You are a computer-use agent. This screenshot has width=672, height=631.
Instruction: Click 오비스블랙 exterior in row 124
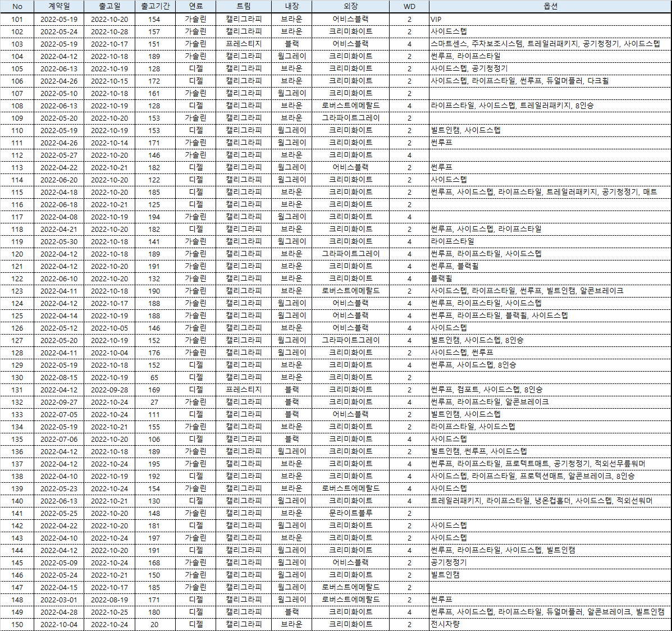coord(350,304)
